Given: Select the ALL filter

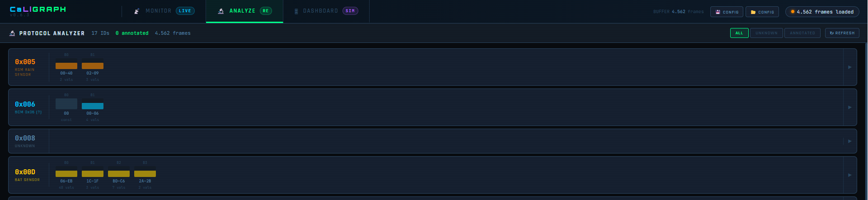Looking at the screenshot, I should pyautogui.click(x=739, y=33).
